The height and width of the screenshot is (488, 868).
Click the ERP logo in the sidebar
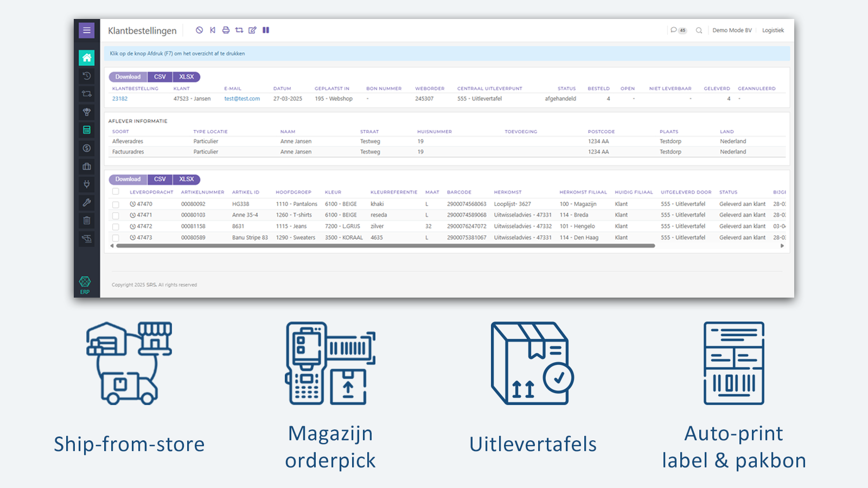pyautogui.click(x=85, y=285)
